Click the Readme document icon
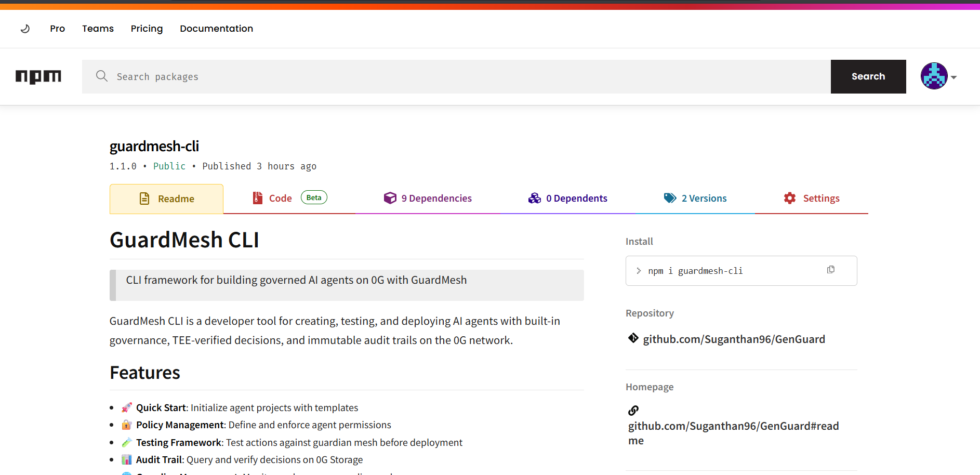The image size is (980, 475). click(144, 199)
